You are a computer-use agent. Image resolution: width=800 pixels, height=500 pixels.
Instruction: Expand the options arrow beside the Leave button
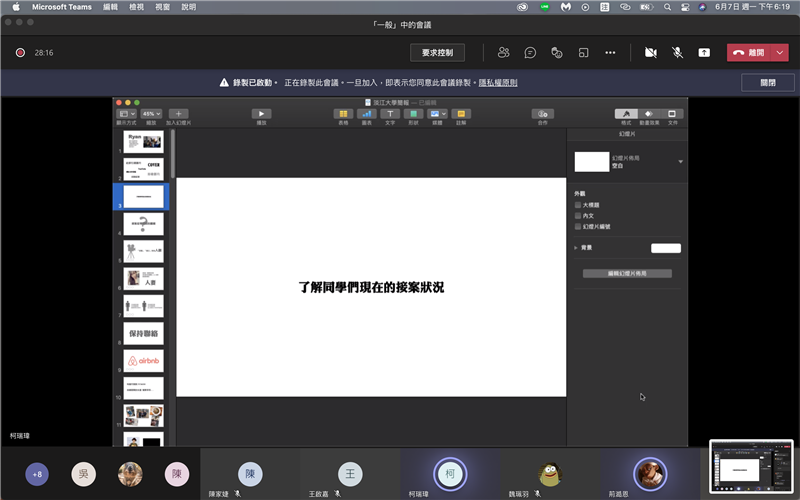click(780, 52)
